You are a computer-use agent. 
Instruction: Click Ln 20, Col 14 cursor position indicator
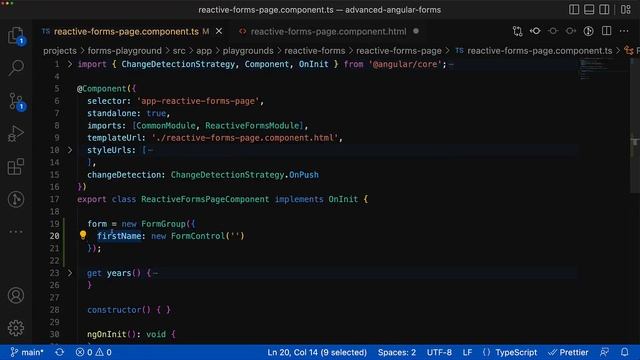click(x=317, y=352)
